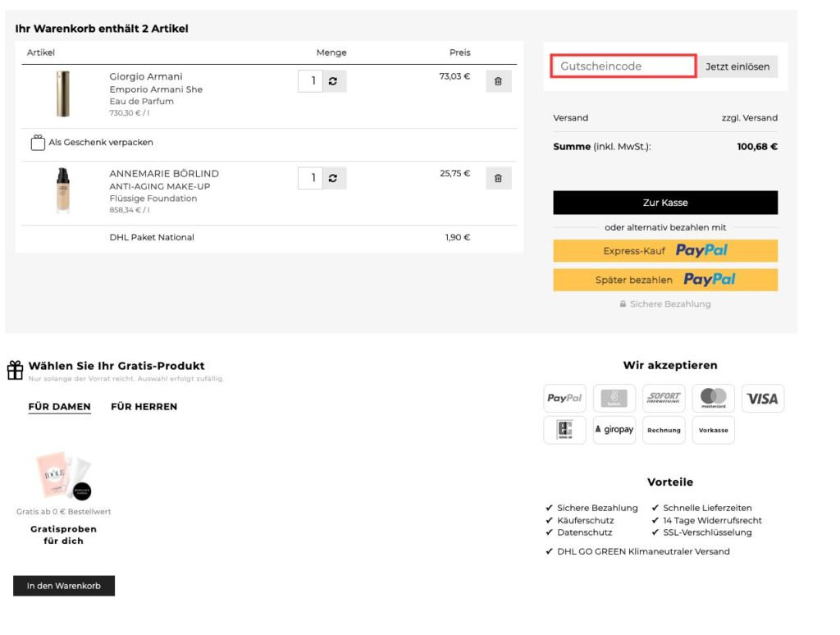The height and width of the screenshot is (635, 840).
Task: Click the Käuferschutz advantage
Action: (x=585, y=520)
